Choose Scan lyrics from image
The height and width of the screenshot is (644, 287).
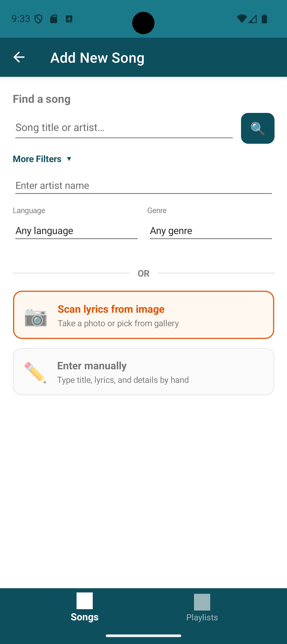143,315
